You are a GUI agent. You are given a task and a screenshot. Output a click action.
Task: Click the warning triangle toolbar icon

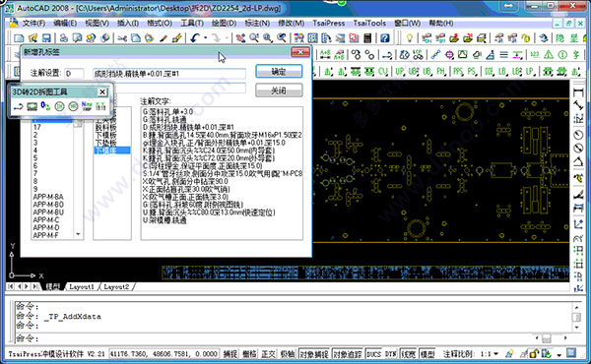click(x=549, y=55)
